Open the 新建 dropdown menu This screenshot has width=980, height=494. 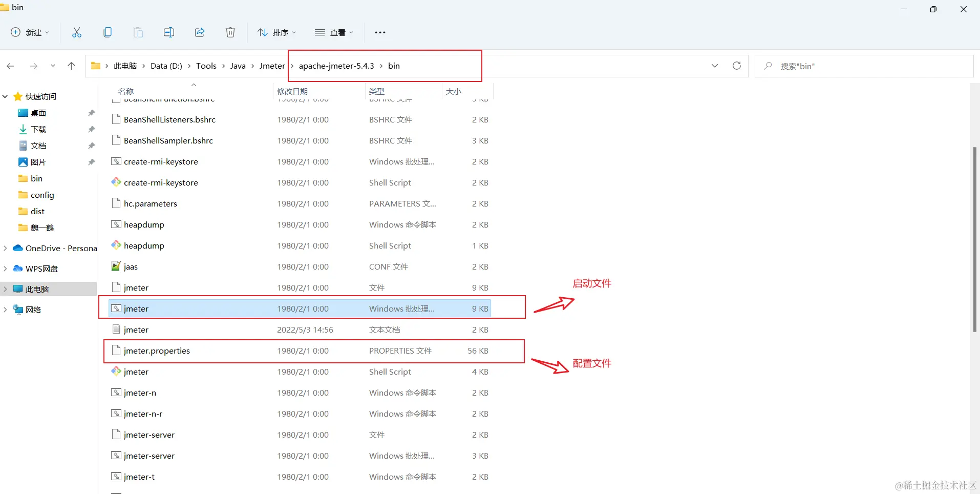tap(30, 32)
